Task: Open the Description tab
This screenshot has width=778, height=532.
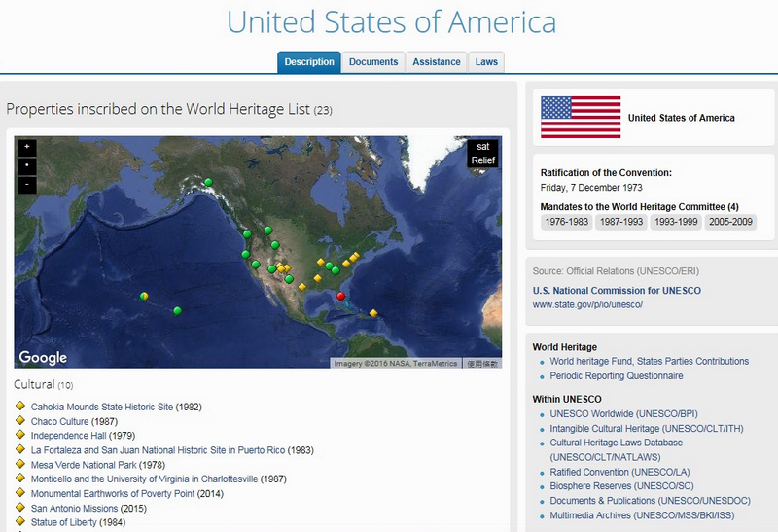Action: coord(309,62)
